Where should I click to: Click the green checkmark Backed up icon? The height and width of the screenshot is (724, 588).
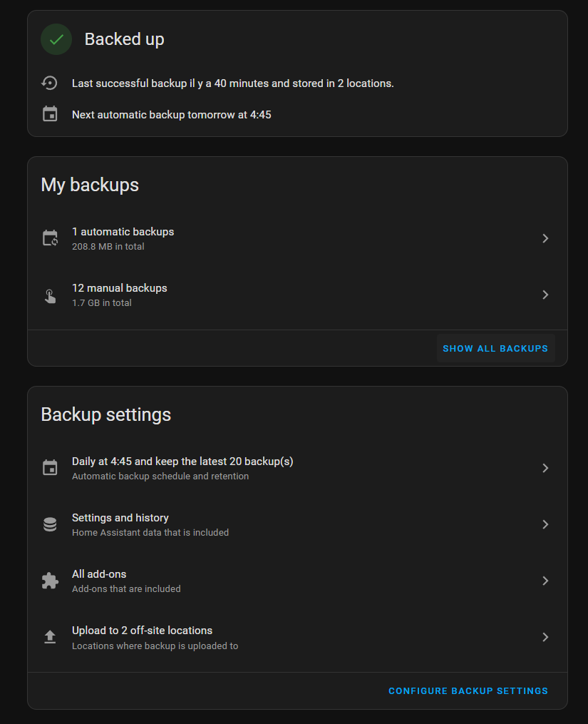(x=56, y=39)
